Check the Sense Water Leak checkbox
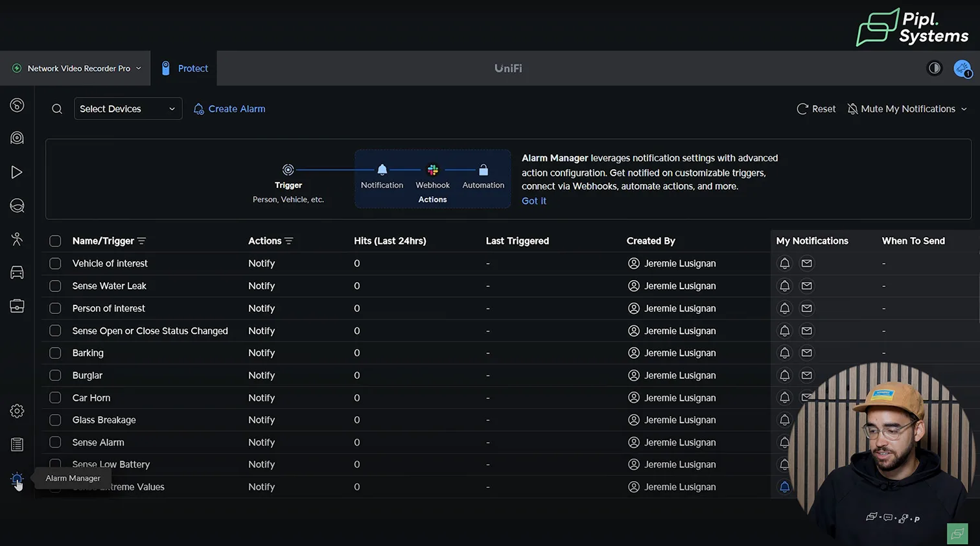This screenshot has height=546, width=980. tap(55, 286)
